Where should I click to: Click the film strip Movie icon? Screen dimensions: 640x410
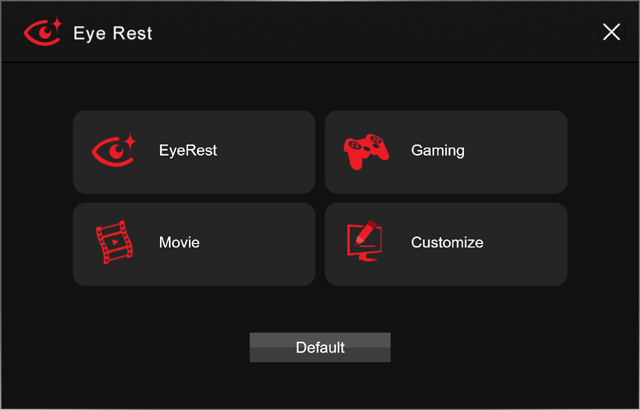click(x=113, y=243)
